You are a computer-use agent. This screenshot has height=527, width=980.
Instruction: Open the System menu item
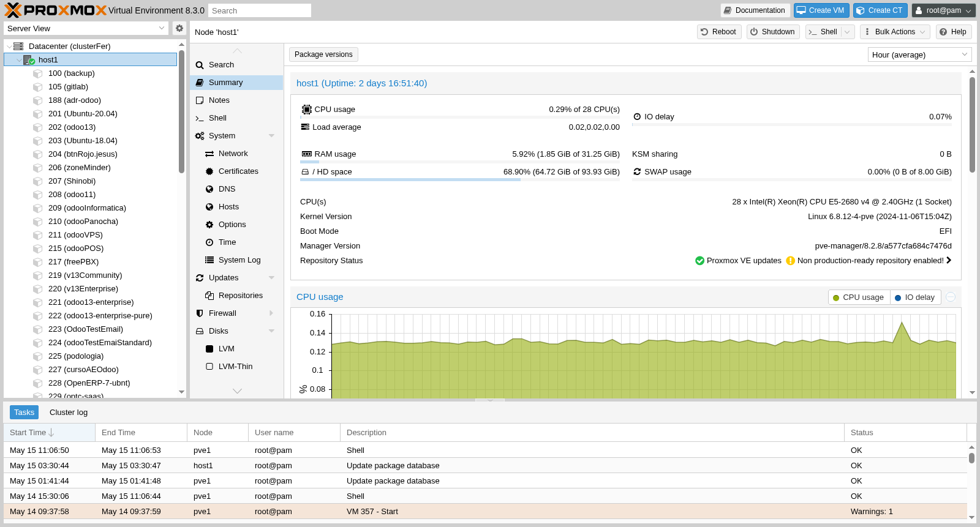pos(236,136)
